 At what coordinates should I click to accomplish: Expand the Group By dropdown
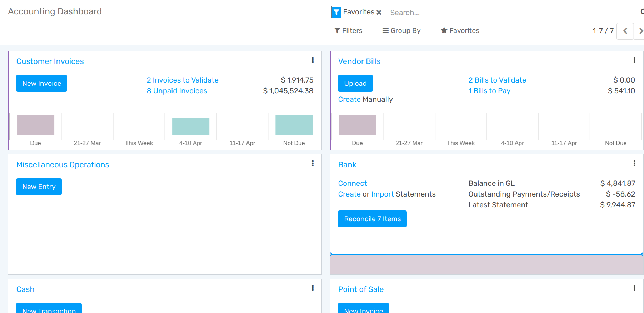(x=401, y=31)
